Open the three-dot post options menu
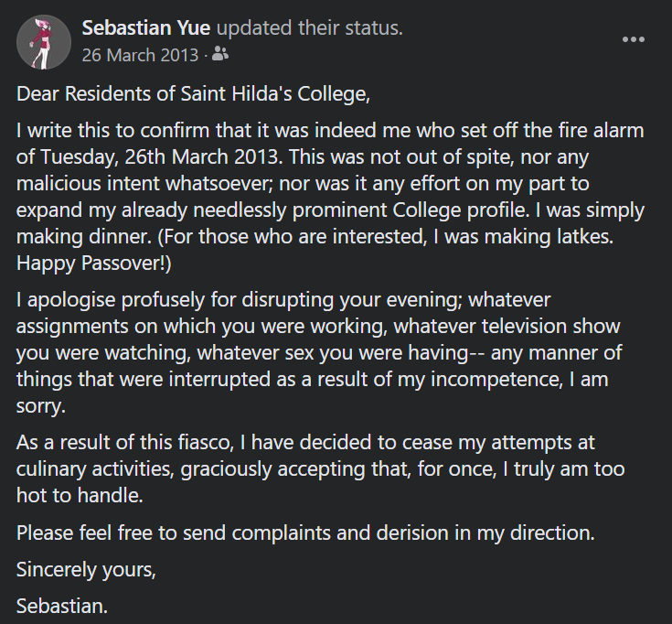The height and width of the screenshot is (624, 672). tap(634, 39)
